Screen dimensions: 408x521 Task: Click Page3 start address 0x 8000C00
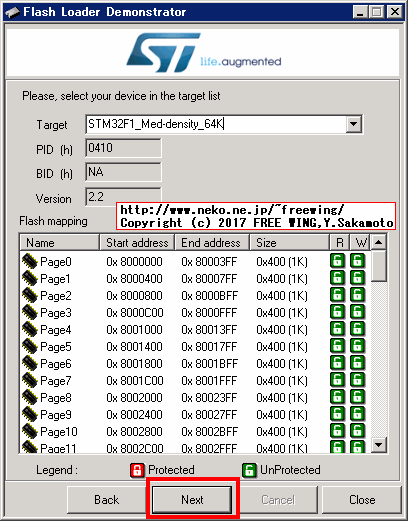[135, 312]
